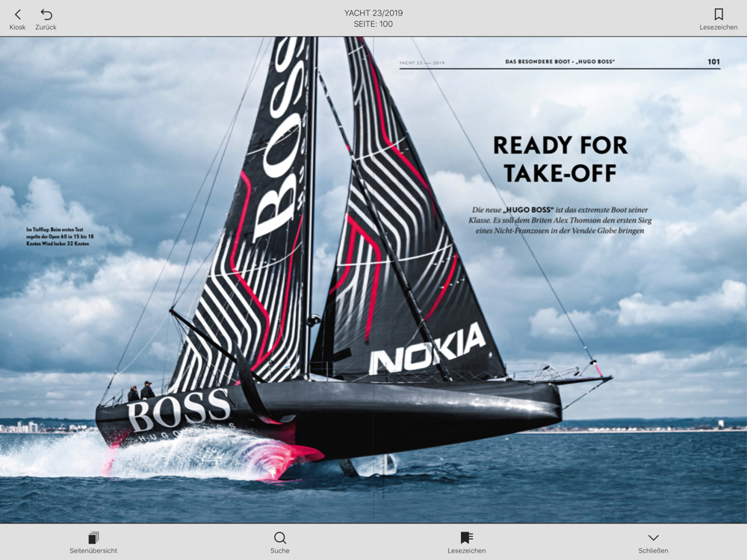This screenshot has width=747, height=560.
Task: Tap the SEITE: 100 page indicator
Action: coord(373,25)
